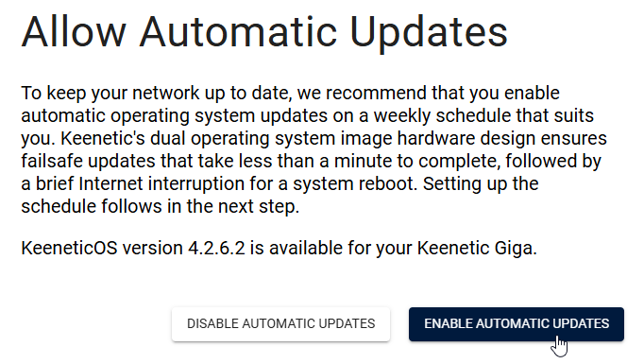Click the KeeneticOS version 4.2.6.2 text line
The height and width of the screenshot is (364, 644).
click(279, 249)
